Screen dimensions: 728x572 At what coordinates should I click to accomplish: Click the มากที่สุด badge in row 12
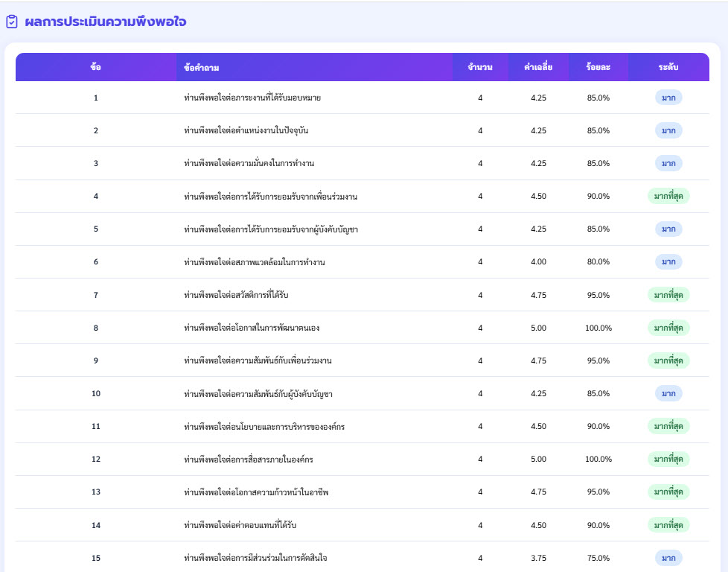(x=668, y=459)
